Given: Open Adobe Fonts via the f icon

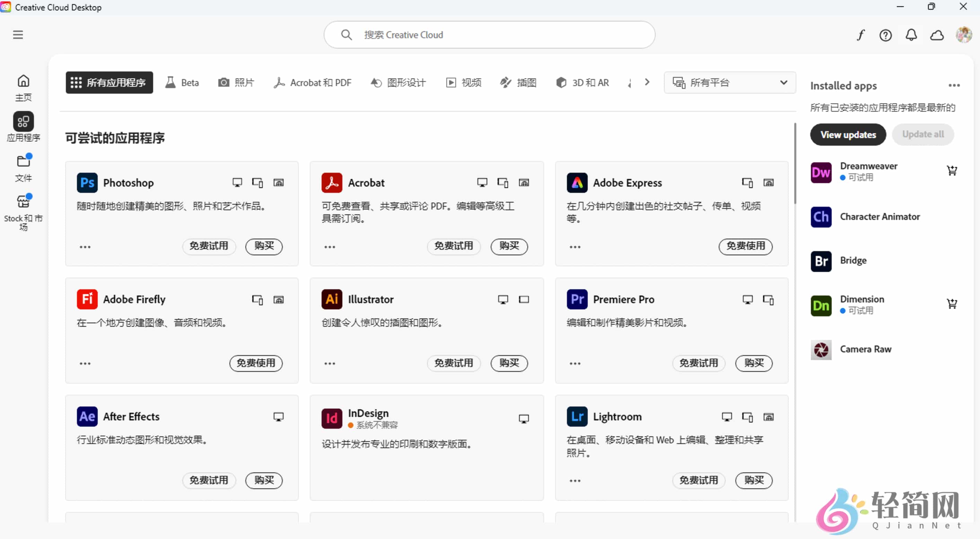Looking at the screenshot, I should point(860,35).
